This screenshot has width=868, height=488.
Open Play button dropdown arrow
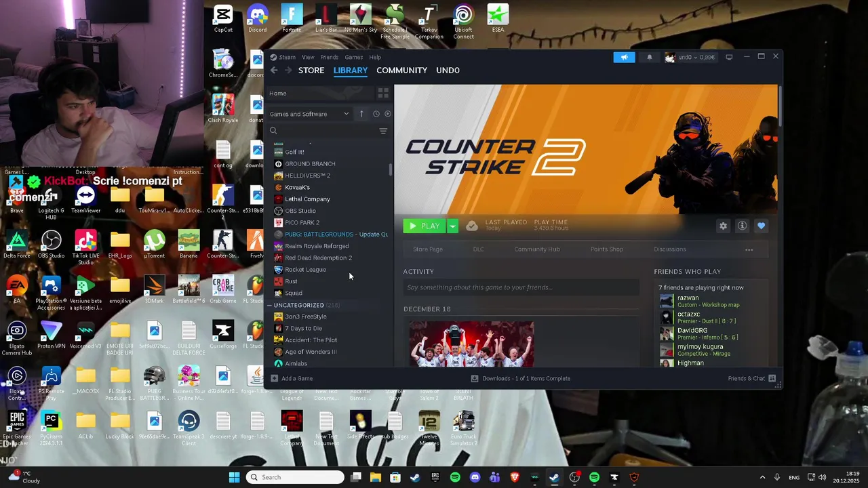(452, 226)
